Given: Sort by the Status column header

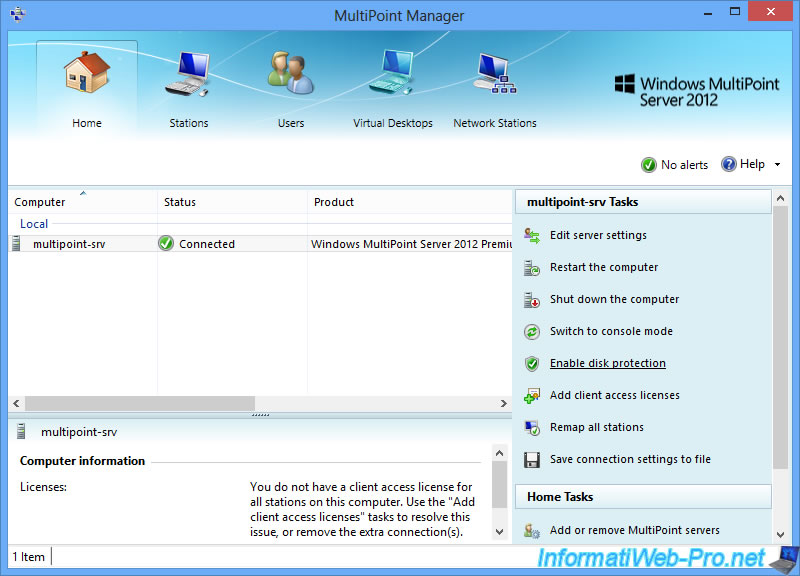Looking at the screenshot, I should tap(232, 202).
